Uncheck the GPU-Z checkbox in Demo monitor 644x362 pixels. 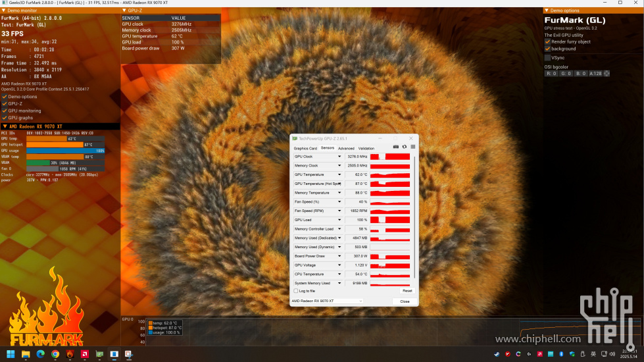pos(5,103)
